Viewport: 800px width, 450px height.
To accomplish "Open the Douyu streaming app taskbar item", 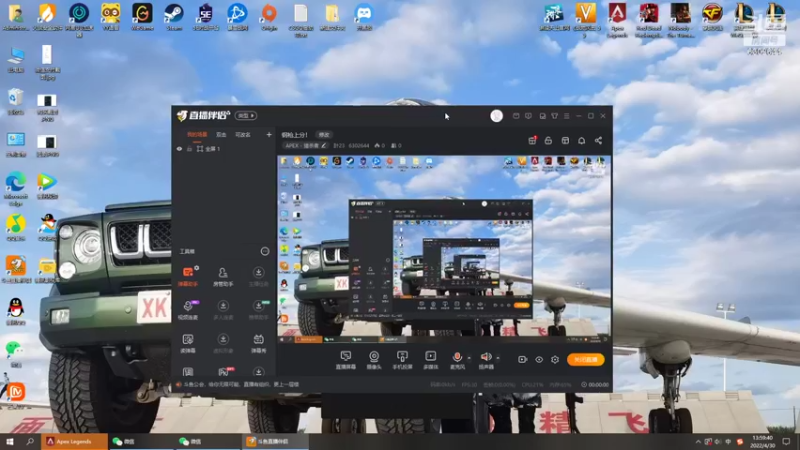I will pos(275,441).
